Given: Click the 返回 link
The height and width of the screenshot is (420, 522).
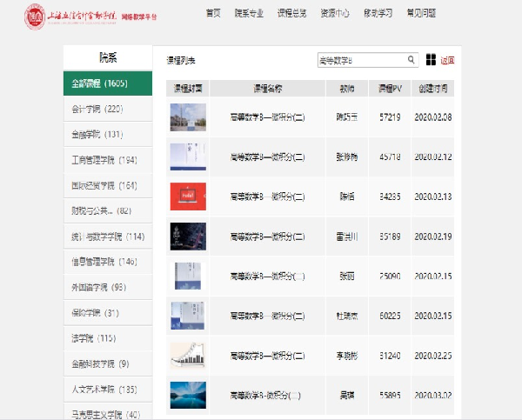Looking at the screenshot, I should tap(447, 60).
